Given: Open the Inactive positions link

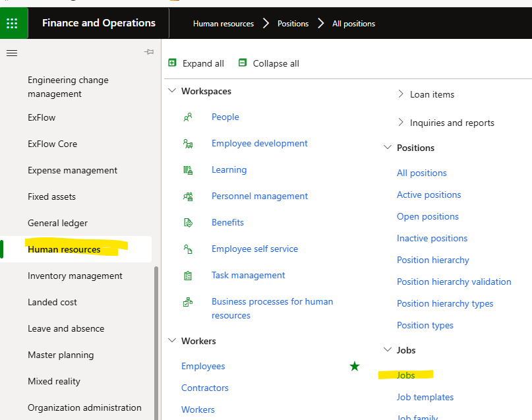Looking at the screenshot, I should (432, 238).
